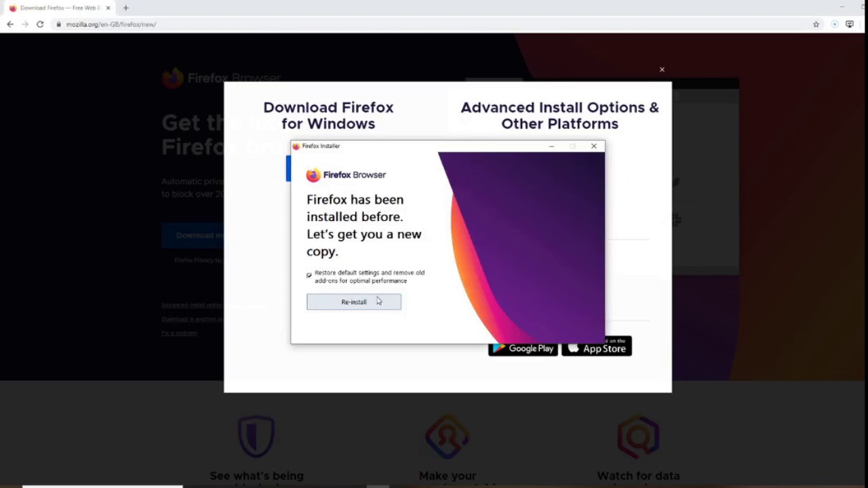The height and width of the screenshot is (488, 868).
Task: Click the address bar URL field
Action: [x=434, y=24]
